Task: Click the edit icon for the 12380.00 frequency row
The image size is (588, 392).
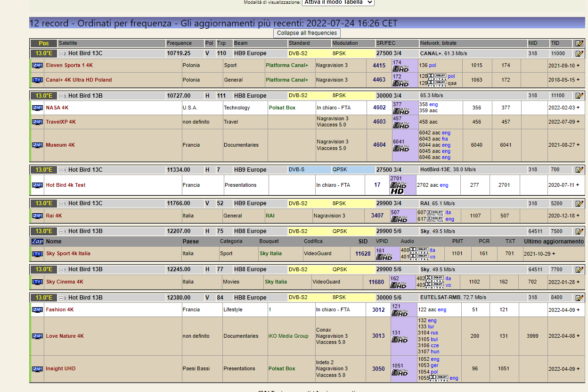Action: click(580, 298)
